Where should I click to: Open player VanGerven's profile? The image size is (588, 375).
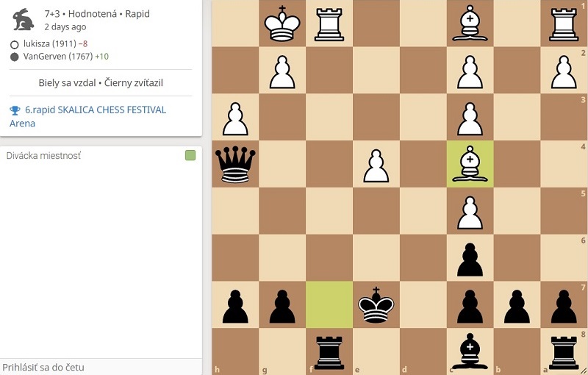tap(58, 57)
